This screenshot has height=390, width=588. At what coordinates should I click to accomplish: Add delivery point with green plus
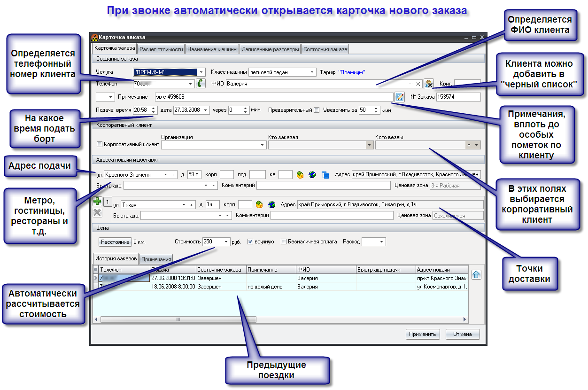(97, 202)
